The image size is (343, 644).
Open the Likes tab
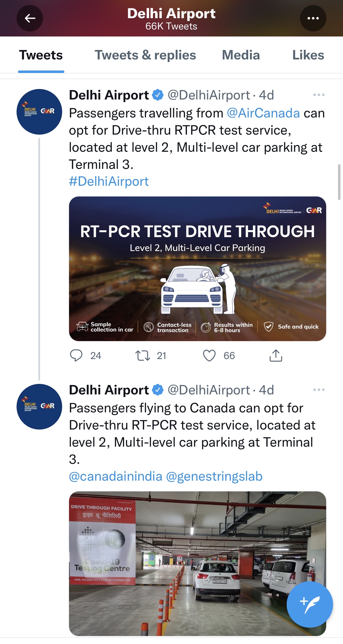point(308,55)
